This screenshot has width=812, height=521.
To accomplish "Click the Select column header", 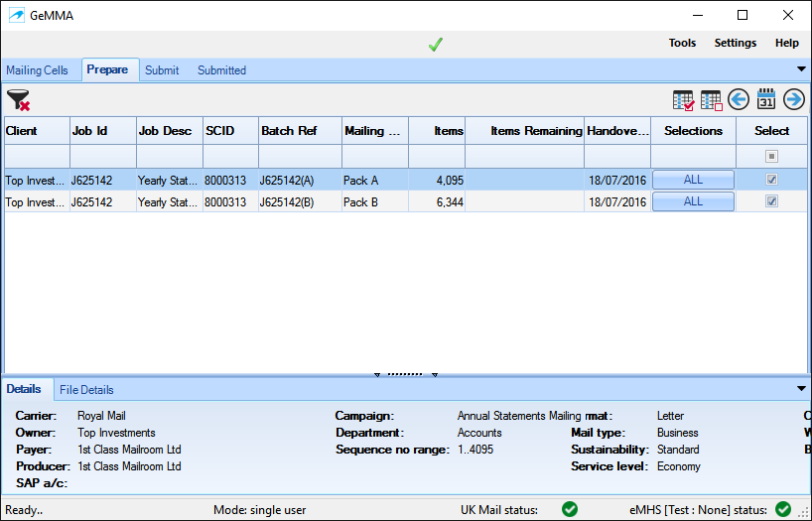I will click(771, 131).
